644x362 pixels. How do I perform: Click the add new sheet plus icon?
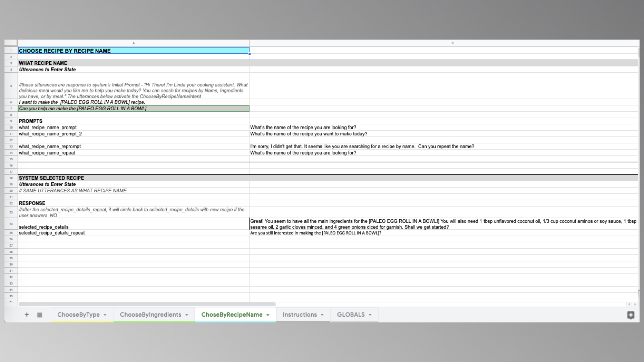pyautogui.click(x=27, y=315)
